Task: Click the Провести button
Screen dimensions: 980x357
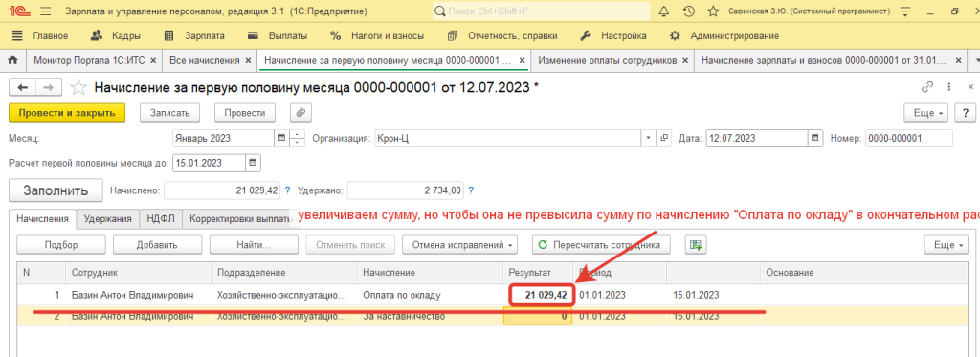Action: click(x=245, y=113)
